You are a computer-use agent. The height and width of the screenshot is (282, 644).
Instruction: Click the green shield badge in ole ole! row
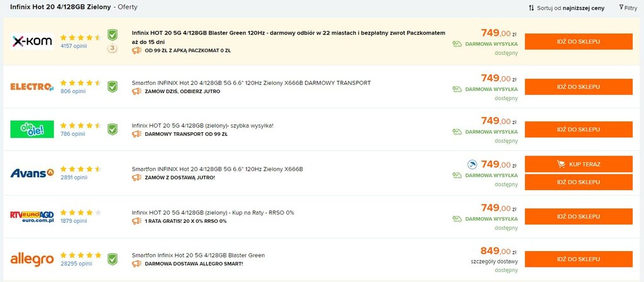pyautogui.click(x=113, y=130)
